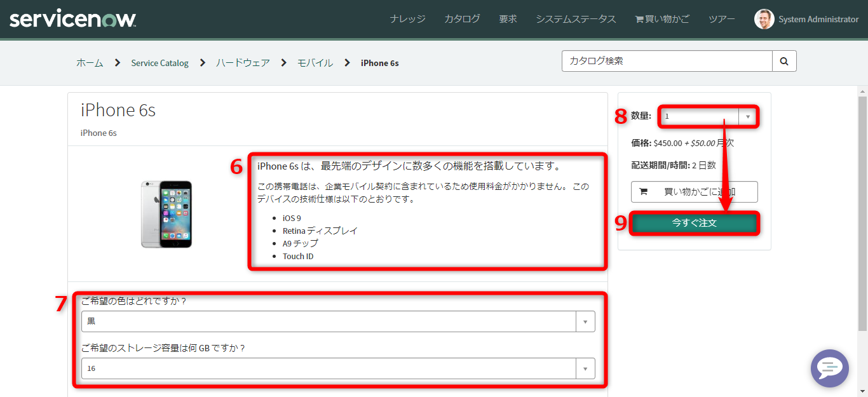Viewport: 868px width, 397px height.
Task: Open the chat bubble in the corner
Action: [x=829, y=368]
